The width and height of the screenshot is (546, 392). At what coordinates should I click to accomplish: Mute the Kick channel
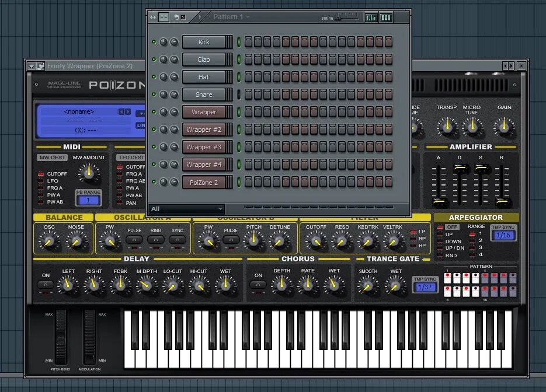coord(154,42)
